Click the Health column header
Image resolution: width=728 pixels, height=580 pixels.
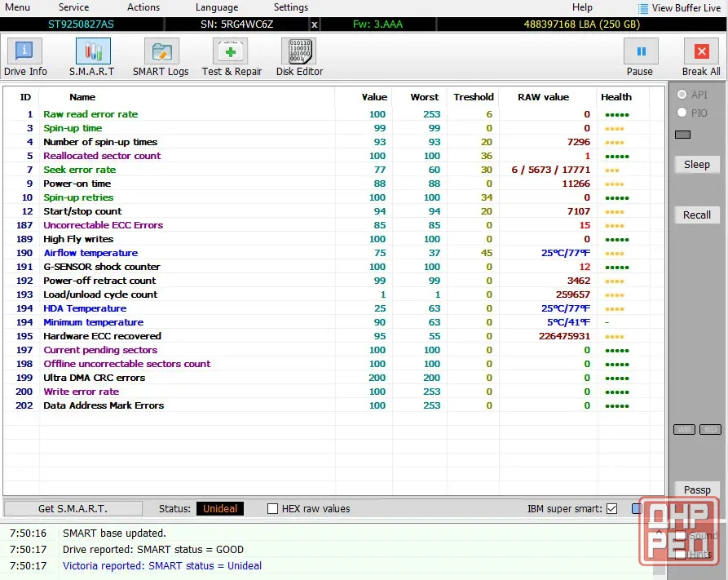point(616,97)
